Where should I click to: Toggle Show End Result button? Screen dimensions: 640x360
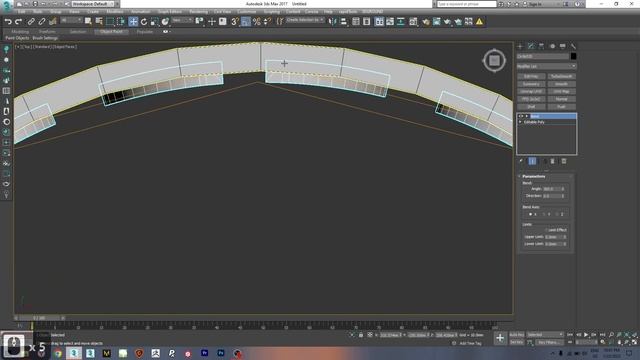tap(532, 161)
